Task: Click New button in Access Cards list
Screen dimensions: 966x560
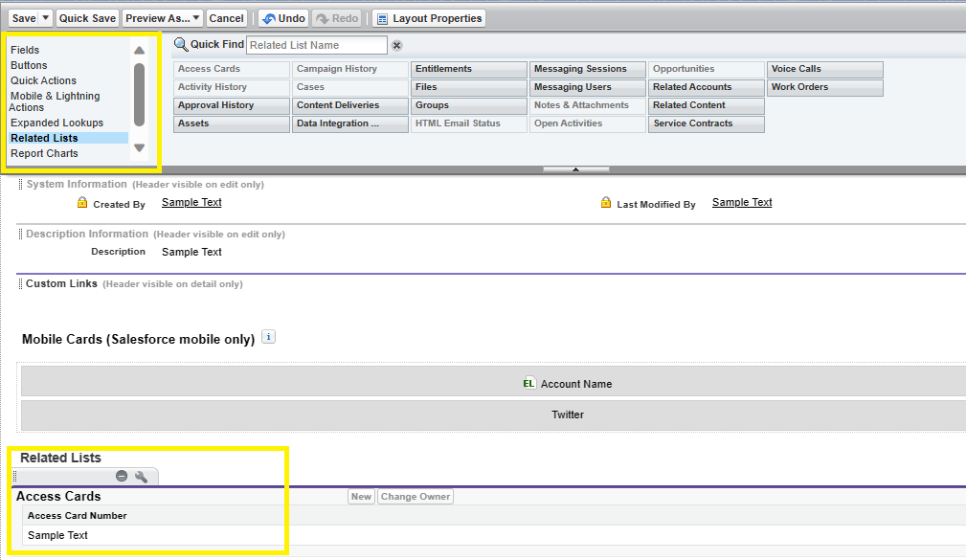Action: pos(362,497)
